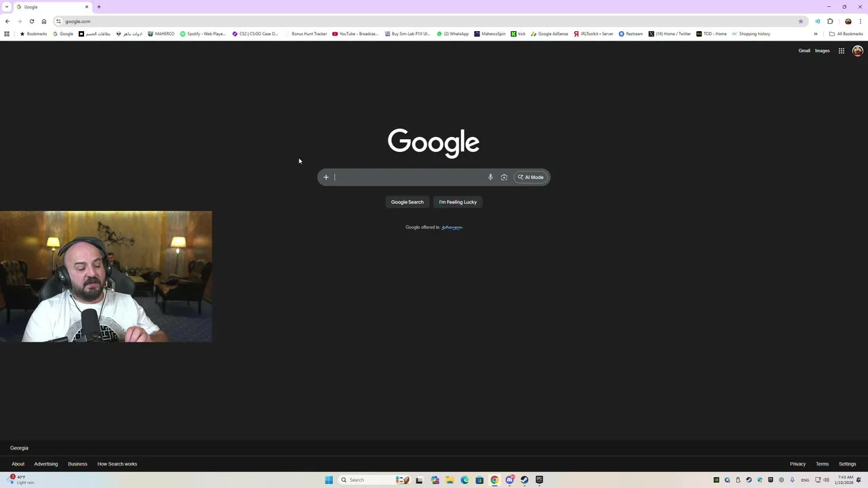
Task: Open Images link
Action: pos(823,51)
